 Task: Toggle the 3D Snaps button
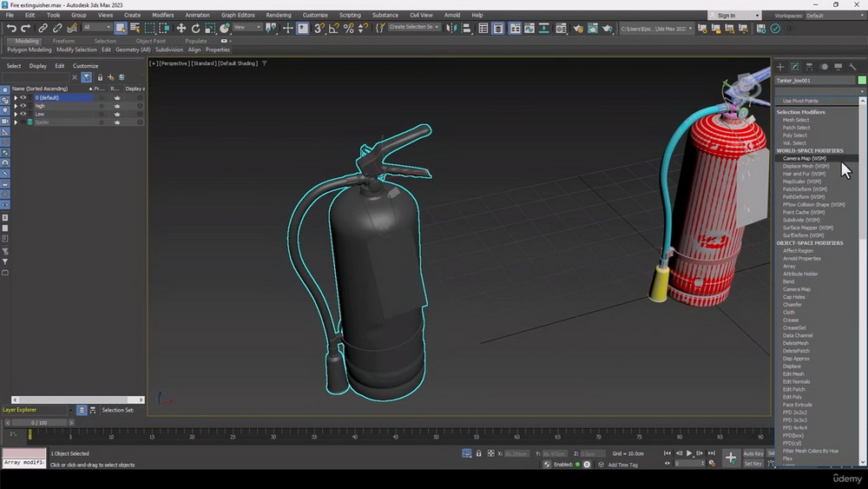pyautogui.click(x=319, y=29)
